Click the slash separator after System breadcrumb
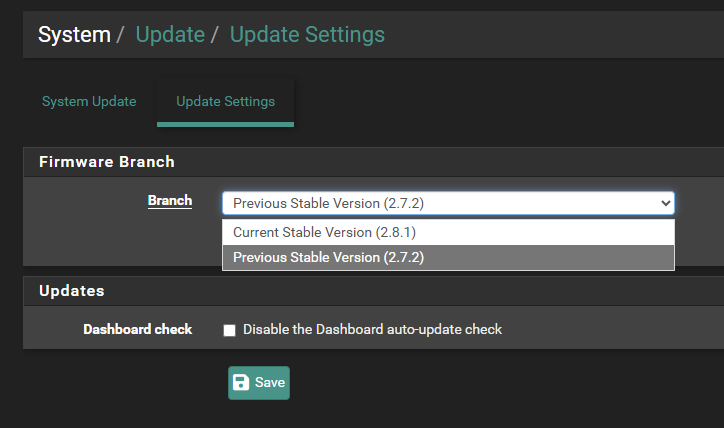The image size is (724, 428). click(x=120, y=35)
